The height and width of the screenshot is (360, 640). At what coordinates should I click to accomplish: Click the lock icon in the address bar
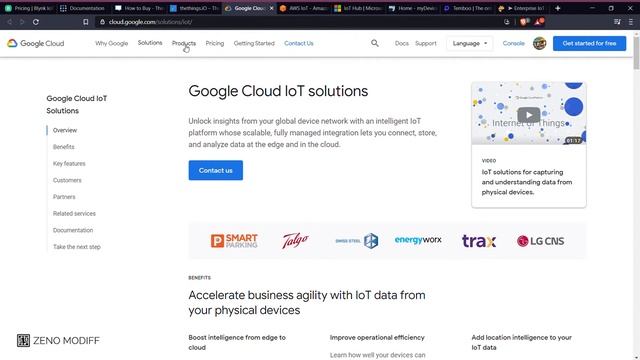[102, 22]
